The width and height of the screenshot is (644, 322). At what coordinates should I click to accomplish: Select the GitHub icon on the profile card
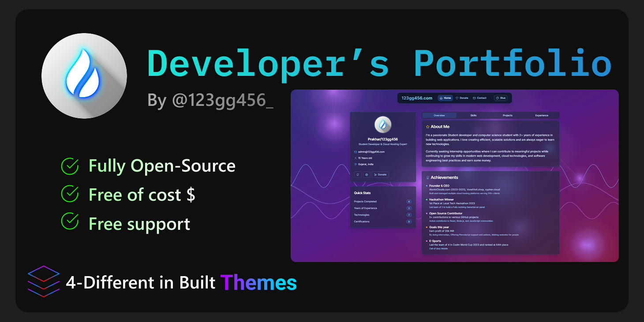pos(358,175)
